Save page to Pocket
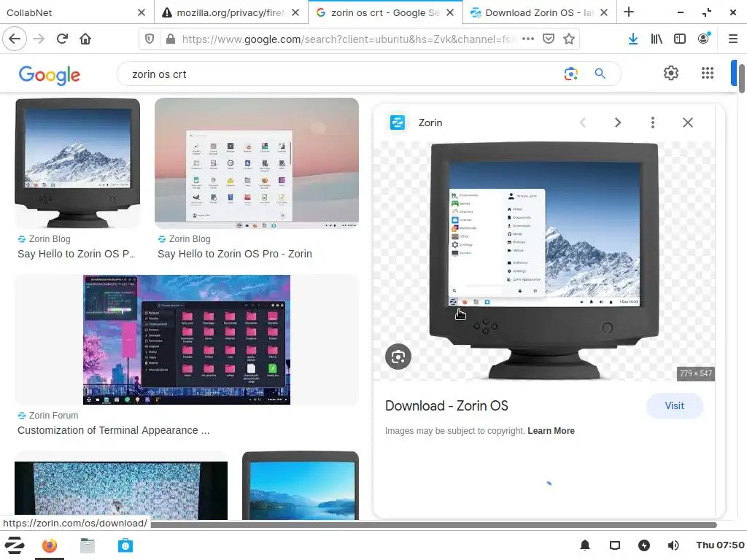Screen dimensions: 747x560 (549, 39)
